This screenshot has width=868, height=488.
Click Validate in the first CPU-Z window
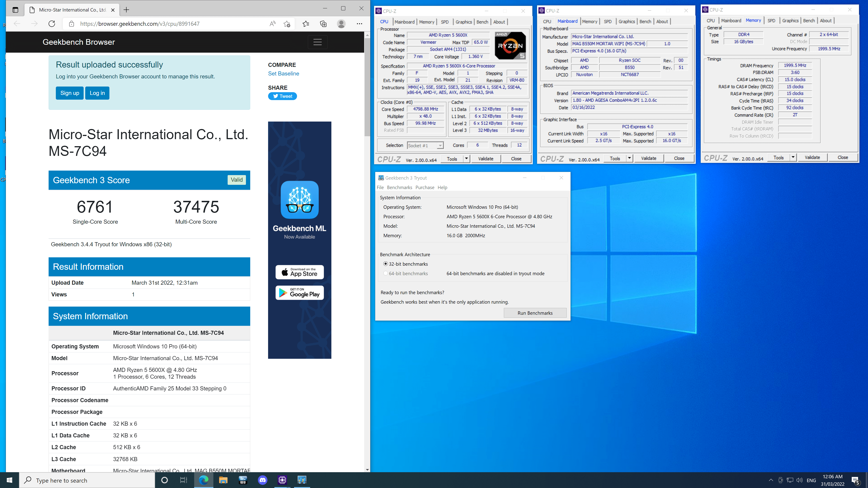[x=486, y=159]
